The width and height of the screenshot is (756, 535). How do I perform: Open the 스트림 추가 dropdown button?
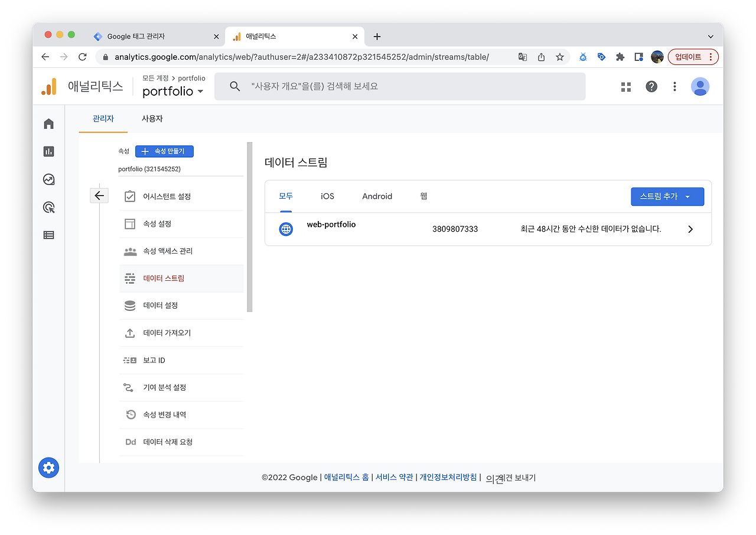point(667,196)
